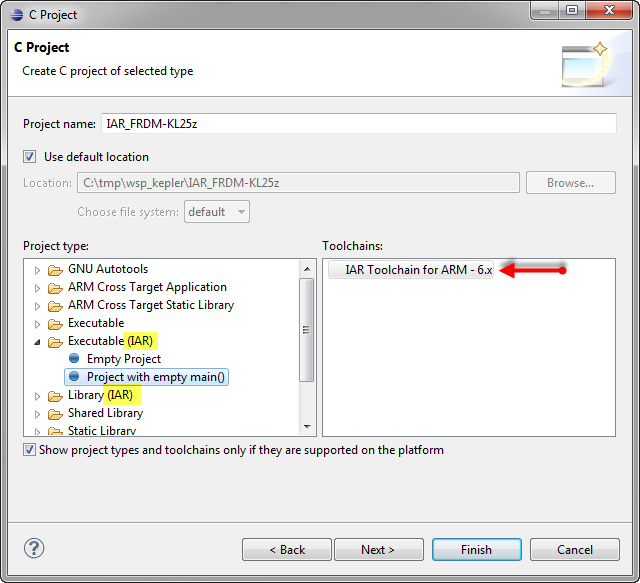Click the Project type list scrollbar down arrow
This screenshot has width=640, height=583.
coord(307,429)
